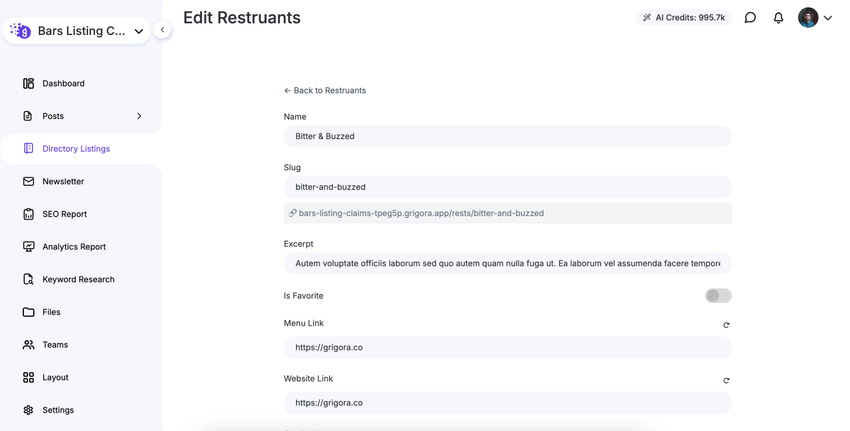Collapse the sidebar with the chevron
This screenshot has width=850, height=431.
pyautogui.click(x=162, y=30)
